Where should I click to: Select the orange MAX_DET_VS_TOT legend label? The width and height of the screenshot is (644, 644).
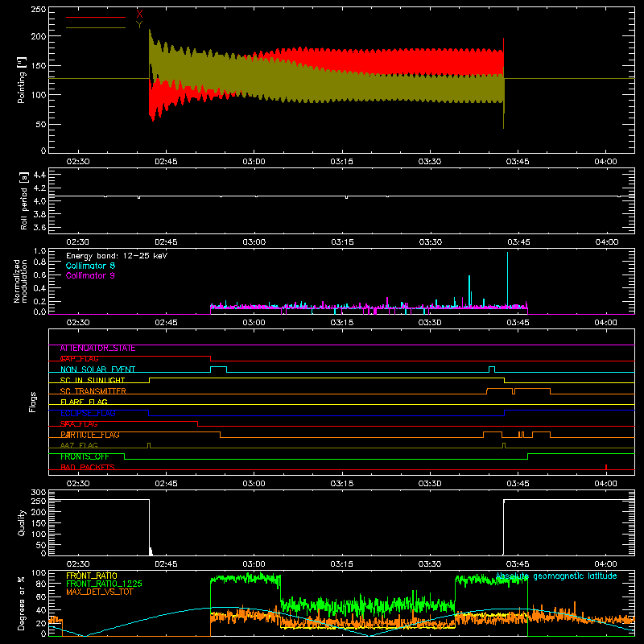100,592
